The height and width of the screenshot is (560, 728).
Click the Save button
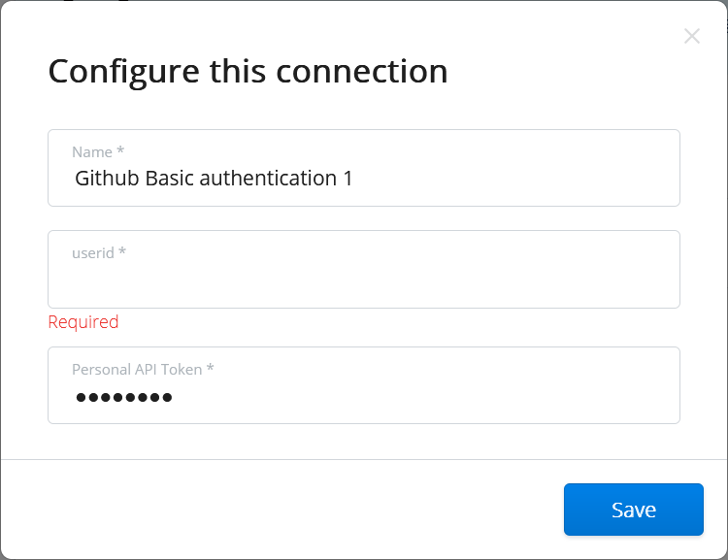click(633, 510)
